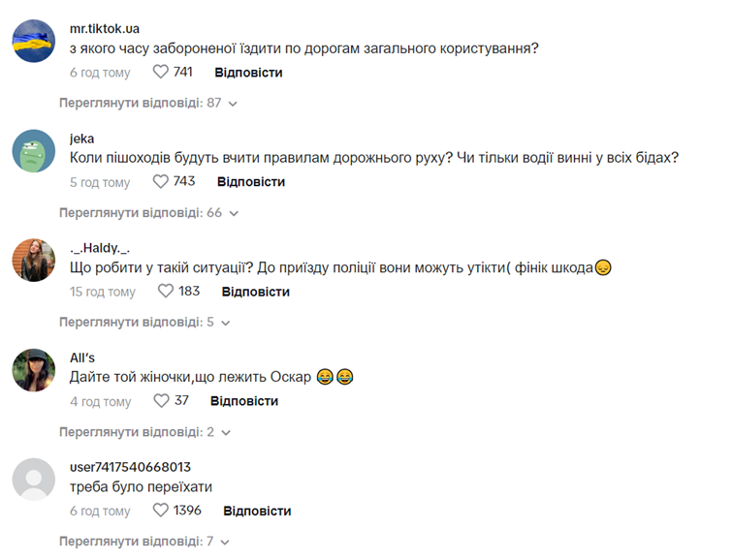Screen dimensions: 733x560
Task: Reply to mr.tiktok.ua via Відповісти
Action: tap(248, 72)
